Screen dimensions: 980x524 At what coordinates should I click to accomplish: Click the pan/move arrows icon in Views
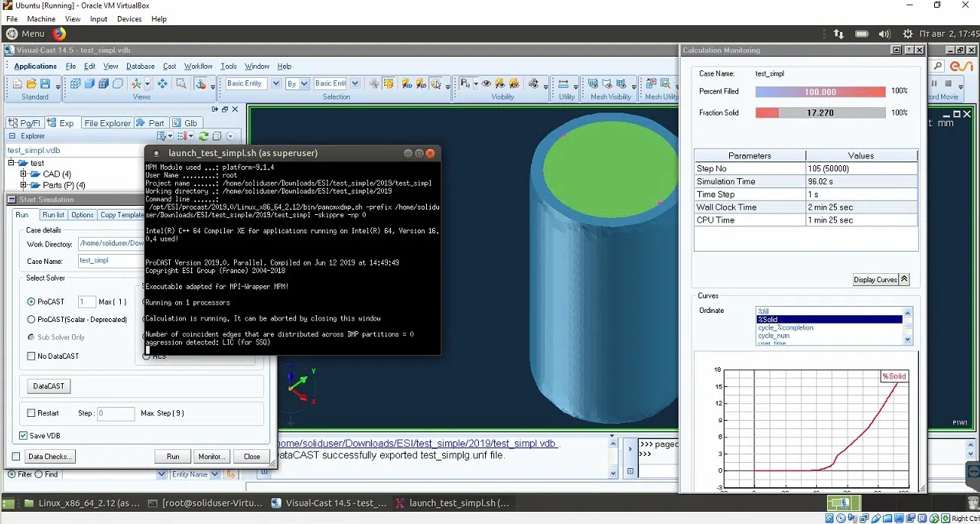coord(162,84)
